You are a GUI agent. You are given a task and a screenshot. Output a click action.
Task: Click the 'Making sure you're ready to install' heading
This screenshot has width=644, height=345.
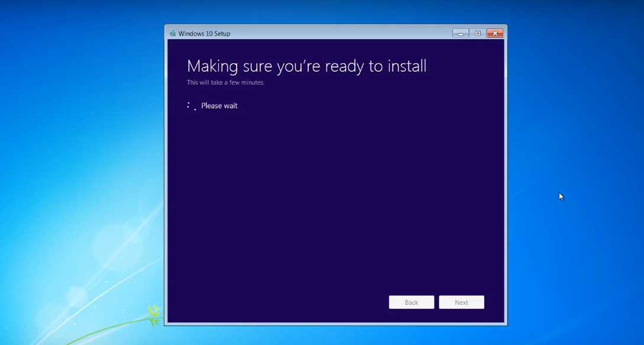pyautogui.click(x=307, y=66)
